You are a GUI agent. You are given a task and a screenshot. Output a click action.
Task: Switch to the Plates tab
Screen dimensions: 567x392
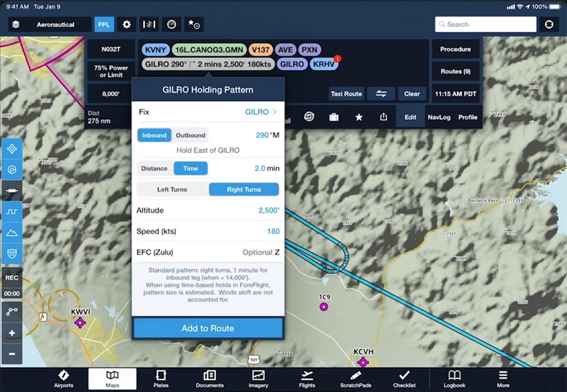[x=161, y=379]
